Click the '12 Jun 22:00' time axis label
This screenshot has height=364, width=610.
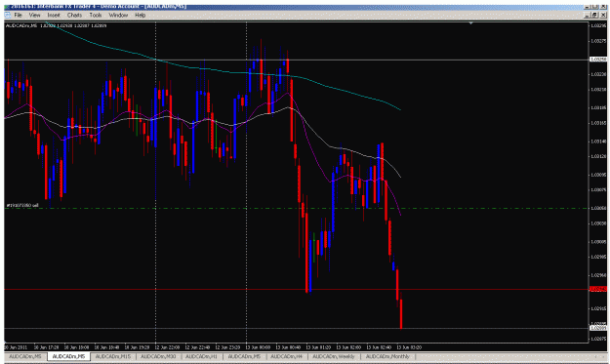point(167,347)
